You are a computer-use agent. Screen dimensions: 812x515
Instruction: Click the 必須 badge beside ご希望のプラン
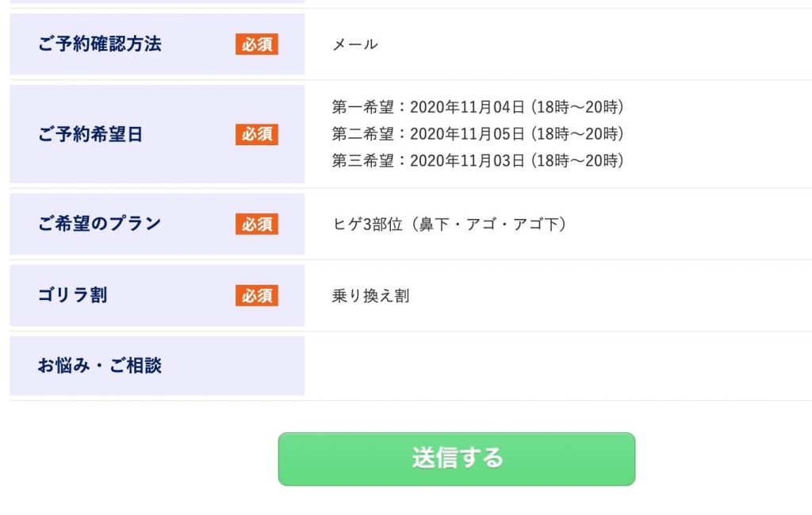click(257, 224)
